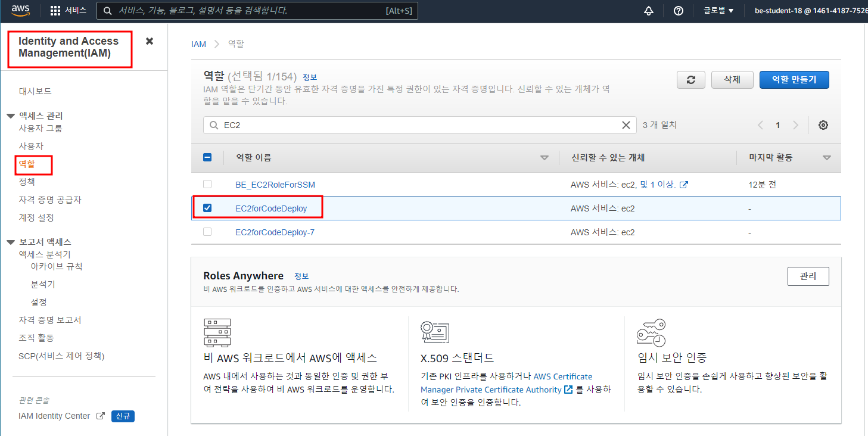Open 조직 활동 in the sidebar

[x=36, y=338]
